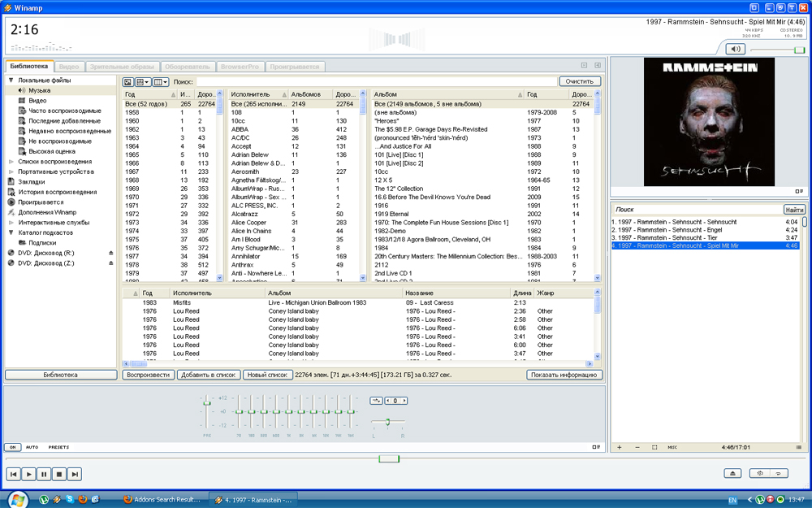Open the column layout dropdown beside search
The height and width of the screenshot is (508, 812).
[161, 82]
